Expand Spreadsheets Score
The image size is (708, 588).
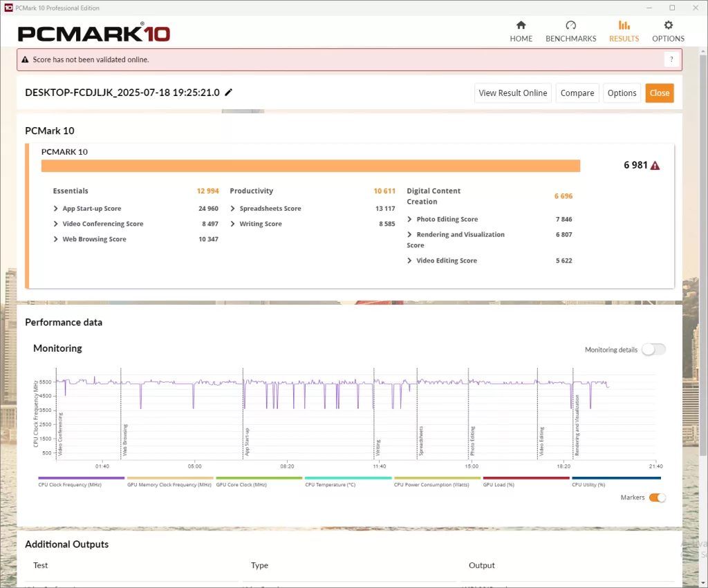[x=232, y=209]
